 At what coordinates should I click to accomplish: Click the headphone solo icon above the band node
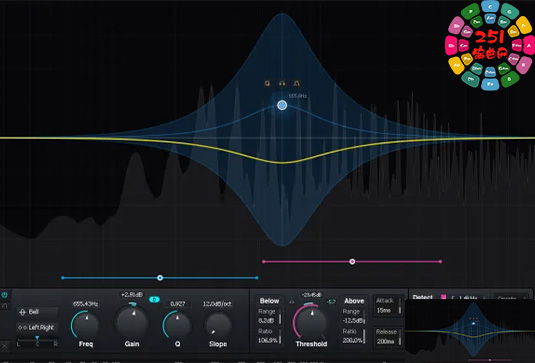(x=282, y=83)
